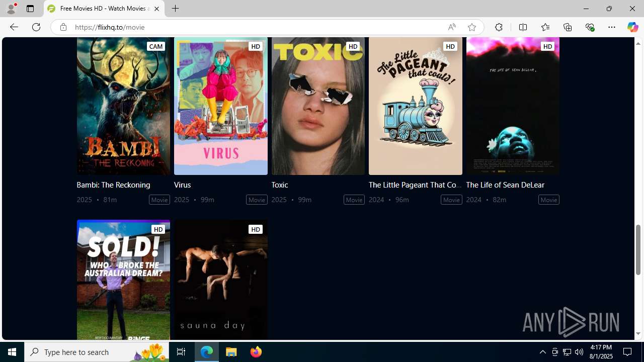
Task: Click 96m runtime under Little Pageant
Action: pyautogui.click(x=402, y=200)
